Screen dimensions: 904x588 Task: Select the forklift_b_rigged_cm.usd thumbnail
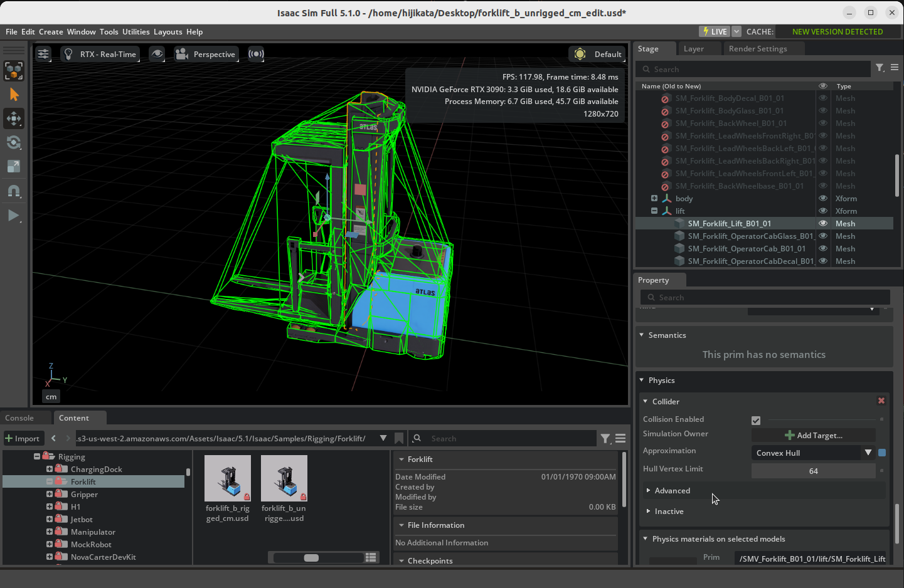coord(227,478)
